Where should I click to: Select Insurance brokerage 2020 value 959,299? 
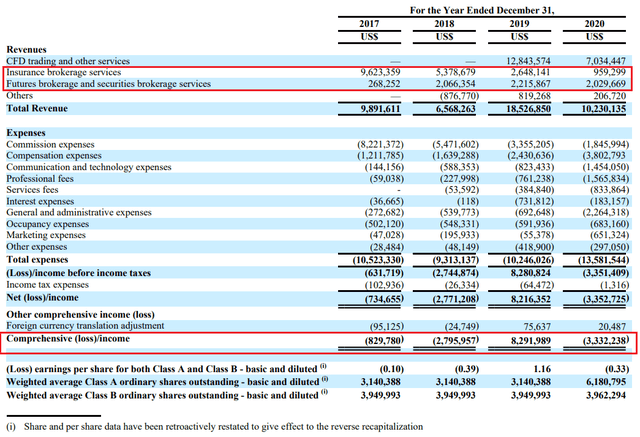click(x=609, y=72)
